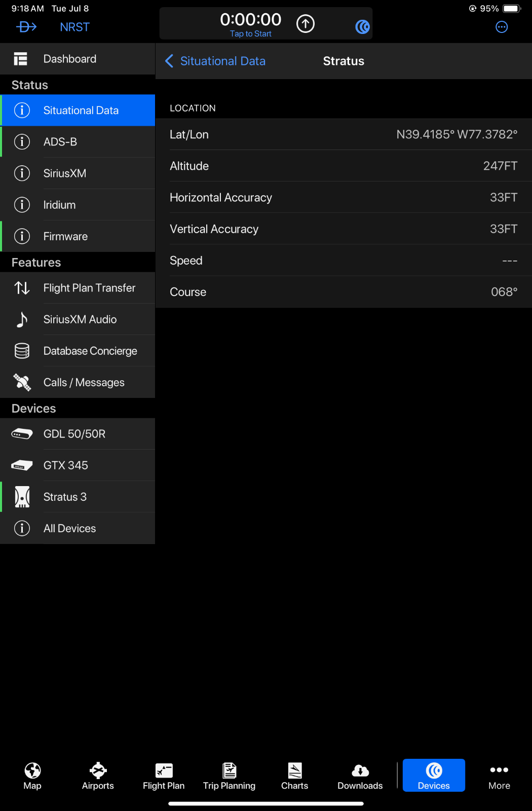
Task: Open All Devices list
Action: coord(78,528)
